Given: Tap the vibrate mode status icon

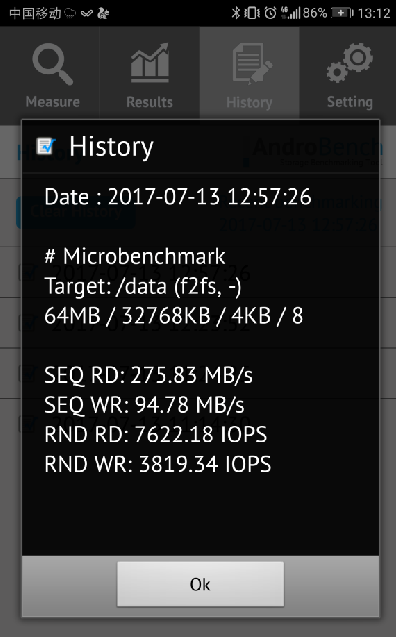Looking at the screenshot, I should pyautogui.click(x=252, y=13).
